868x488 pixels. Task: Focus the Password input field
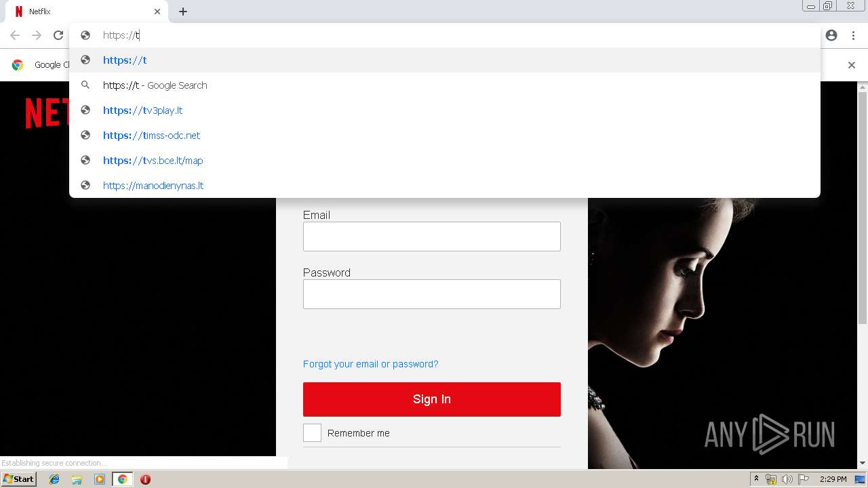click(432, 294)
